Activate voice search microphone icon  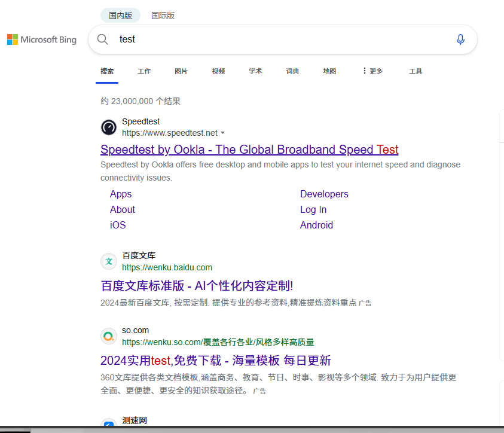tap(460, 39)
